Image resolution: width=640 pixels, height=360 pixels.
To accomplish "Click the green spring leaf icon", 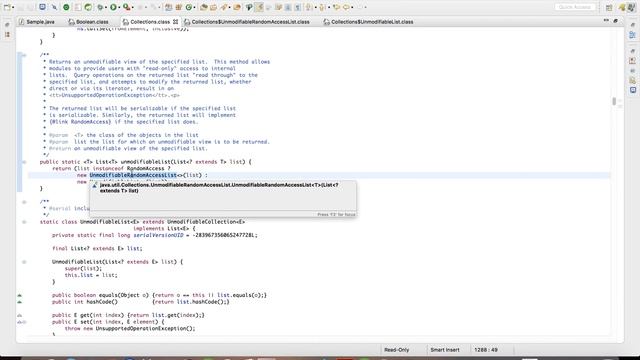I will 88,7.
